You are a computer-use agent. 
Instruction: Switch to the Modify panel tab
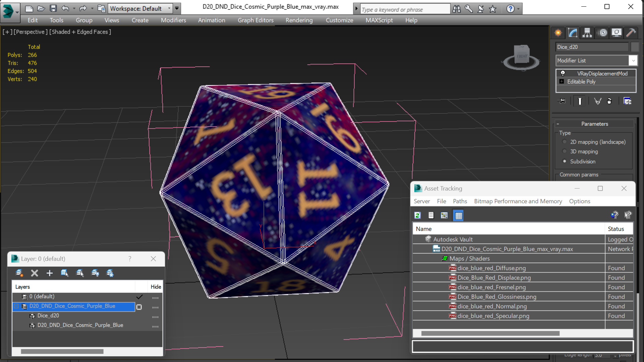tap(573, 33)
